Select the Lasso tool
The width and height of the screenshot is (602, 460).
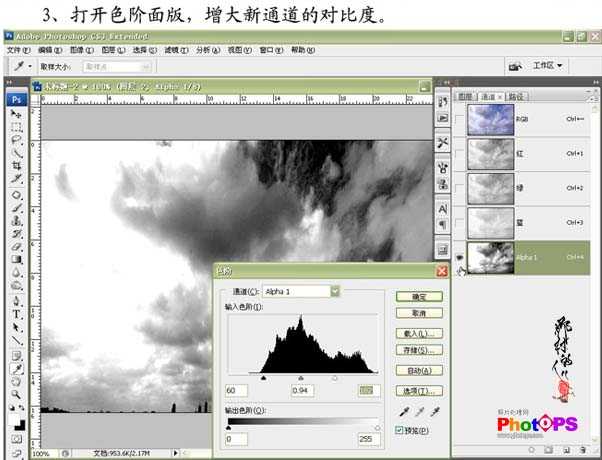[16, 139]
